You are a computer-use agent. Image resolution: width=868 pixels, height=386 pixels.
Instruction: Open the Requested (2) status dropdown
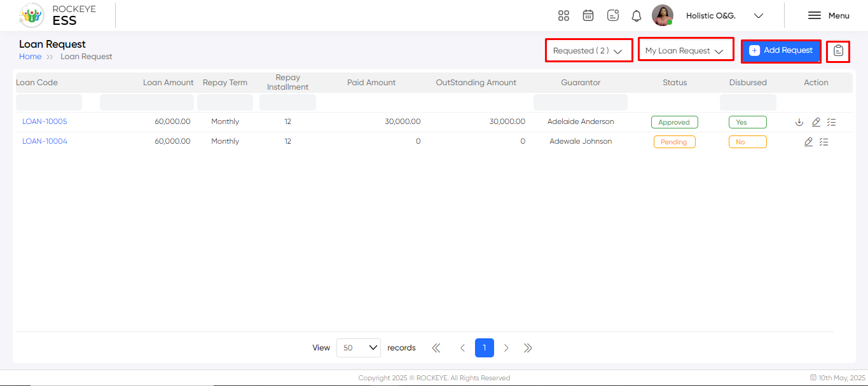tap(589, 50)
